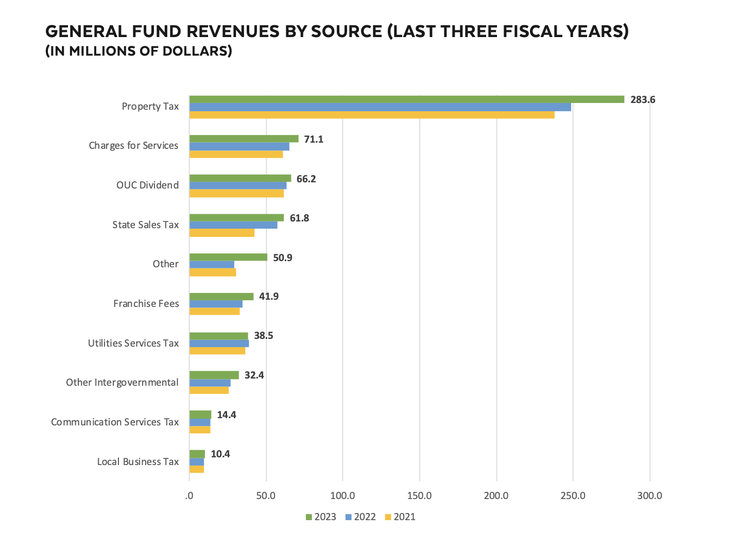Image resolution: width=756 pixels, height=549 pixels.
Task: Select the yellow 2021 State Sales Tax bar
Action: tap(222, 233)
